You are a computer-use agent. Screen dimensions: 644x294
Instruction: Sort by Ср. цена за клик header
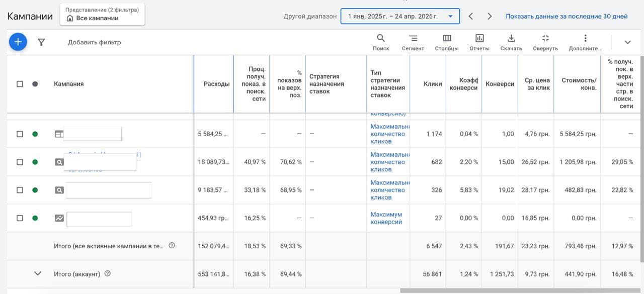pyautogui.click(x=537, y=84)
